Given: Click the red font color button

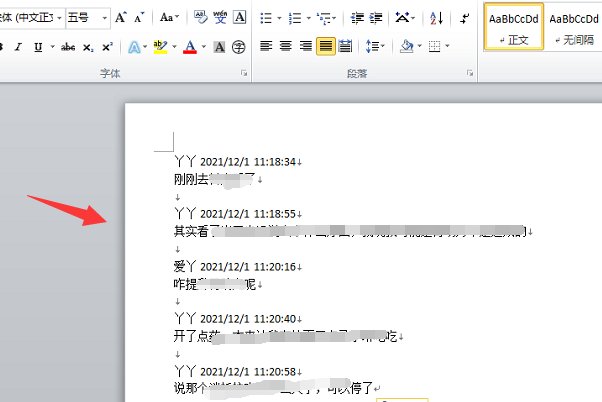Looking at the screenshot, I should [190, 46].
